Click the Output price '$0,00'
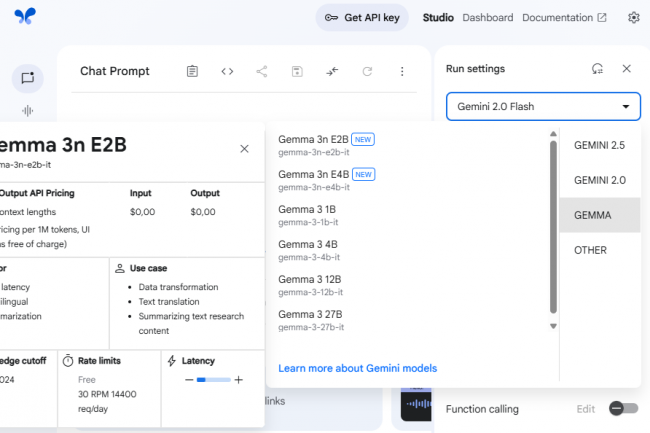This screenshot has height=433, width=650. click(203, 212)
